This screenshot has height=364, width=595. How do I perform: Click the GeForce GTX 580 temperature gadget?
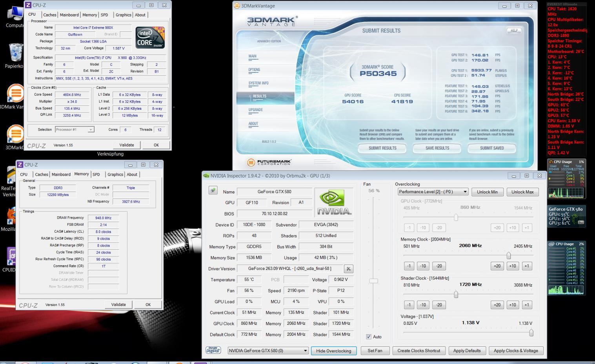click(x=566, y=216)
